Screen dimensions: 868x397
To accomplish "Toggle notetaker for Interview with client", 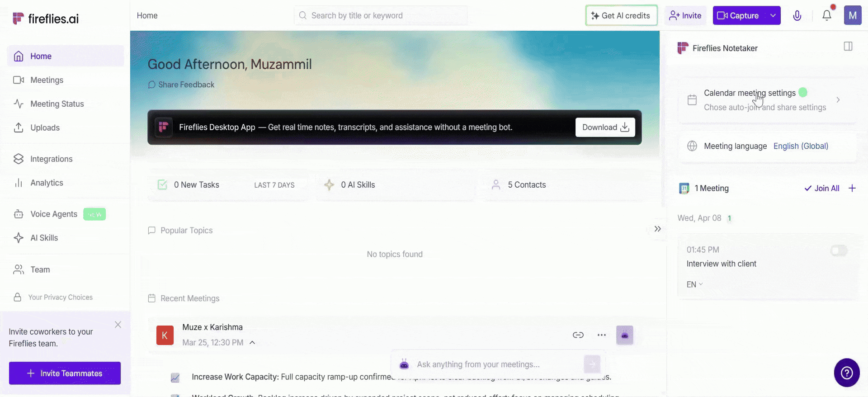I will [x=839, y=250].
